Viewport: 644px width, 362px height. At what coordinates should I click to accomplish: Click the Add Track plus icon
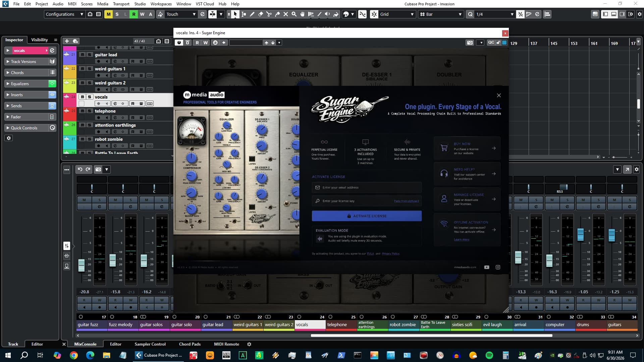pos(67,41)
